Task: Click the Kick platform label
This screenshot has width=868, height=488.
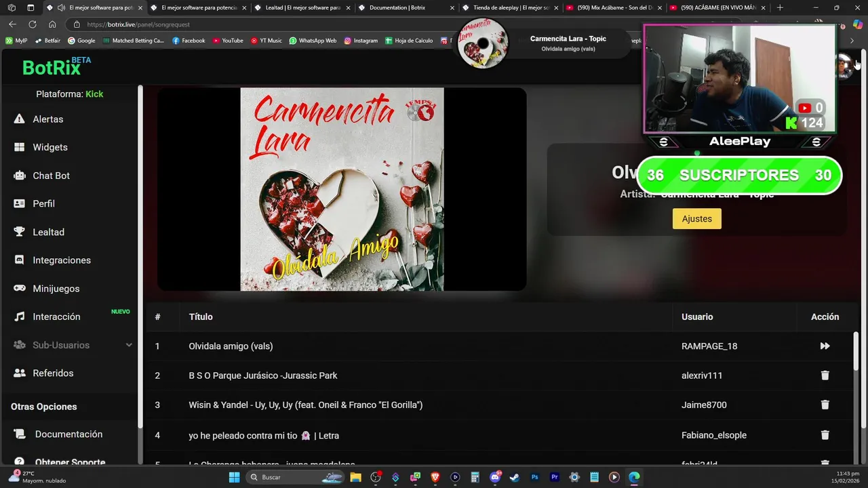Action: coord(94,94)
